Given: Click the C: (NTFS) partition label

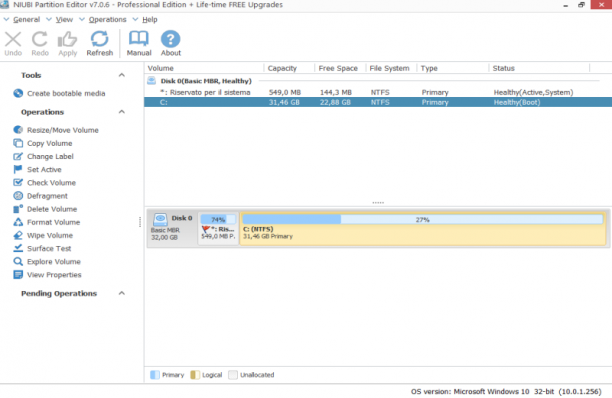Looking at the screenshot, I should [x=258, y=229].
